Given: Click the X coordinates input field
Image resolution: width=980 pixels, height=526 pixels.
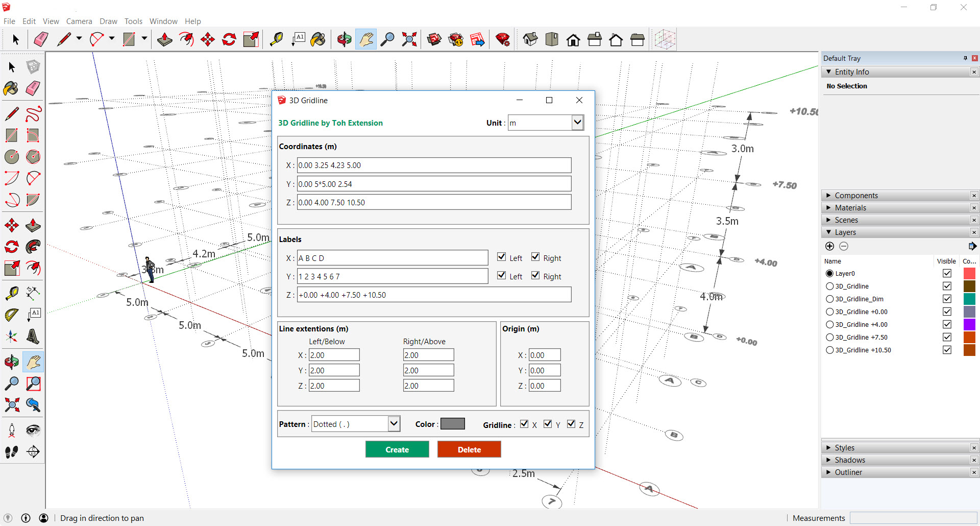Looking at the screenshot, I should coord(434,165).
